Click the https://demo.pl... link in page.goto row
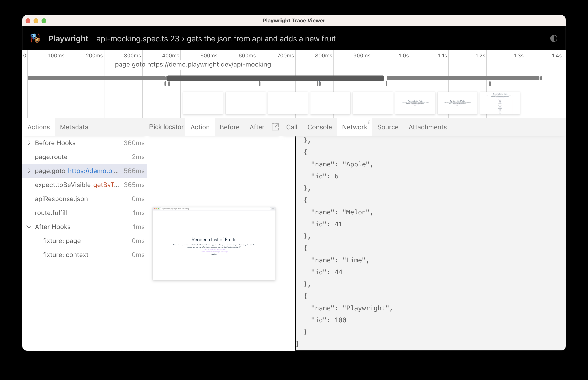This screenshot has width=588, height=380. pos(93,171)
